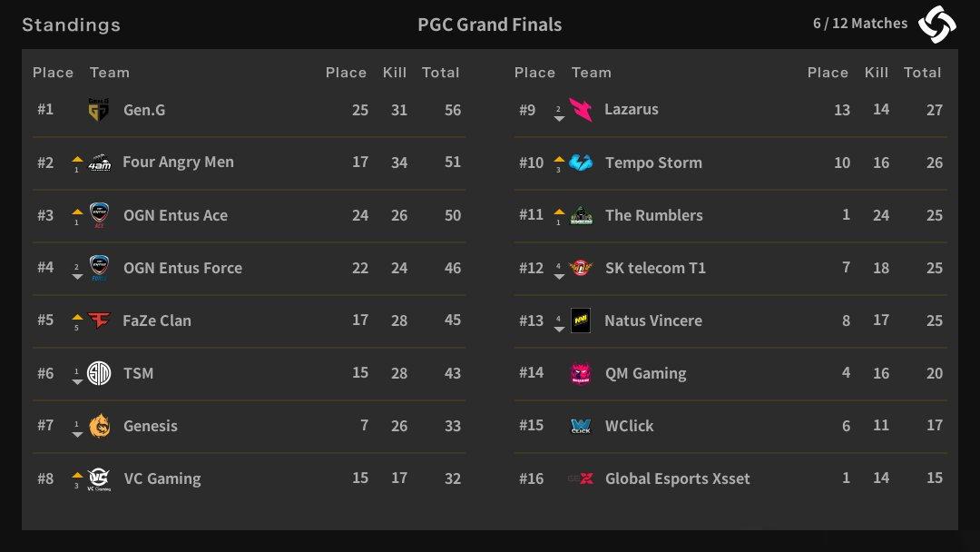Select the Natus Vincere logo

pyautogui.click(x=581, y=320)
